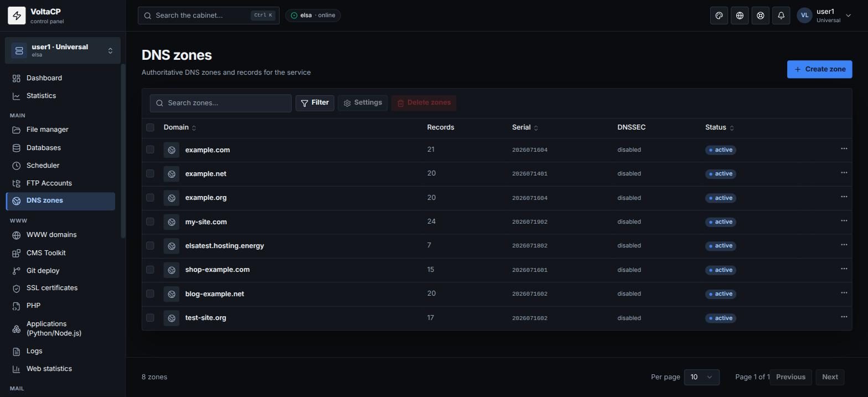The image size is (868, 397).
Task: Select the example.com row checkbox
Action: coord(150,149)
